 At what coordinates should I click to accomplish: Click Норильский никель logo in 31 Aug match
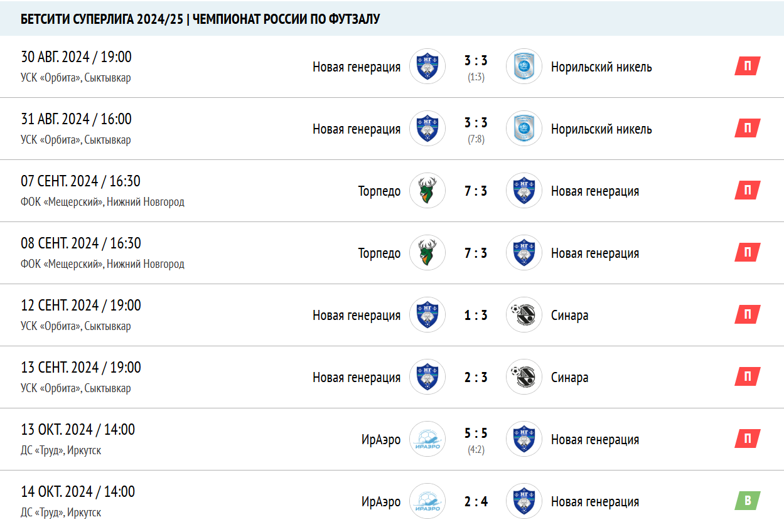(x=524, y=129)
